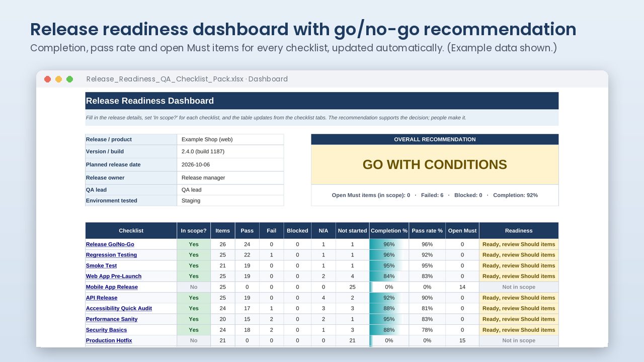This screenshot has height=362, width=644.
Task: Select the version cell '2.4.0 (build 1187)'
Action: (230, 151)
